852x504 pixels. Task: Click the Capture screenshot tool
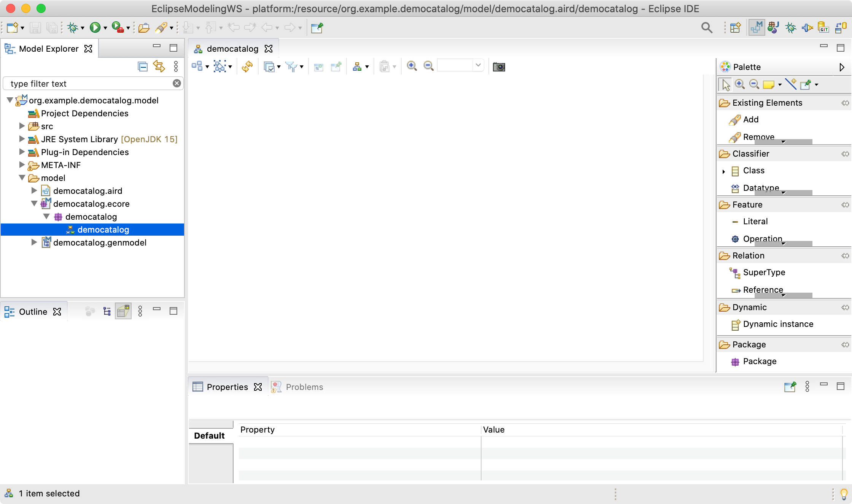tap(498, 67)
